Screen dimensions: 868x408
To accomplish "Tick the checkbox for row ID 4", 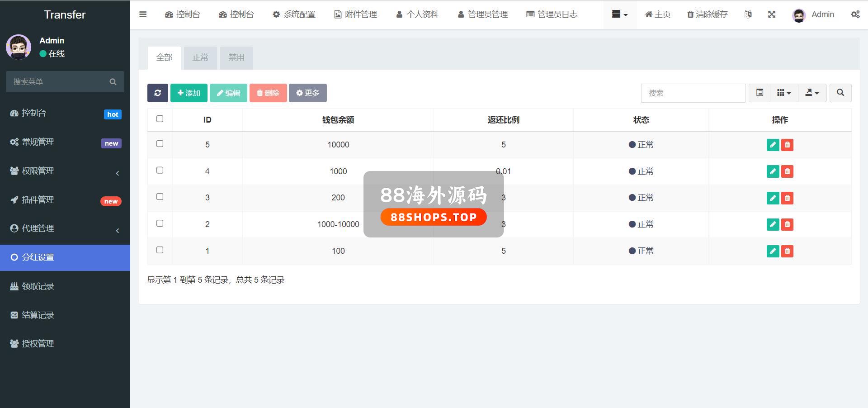I will 160,171.
